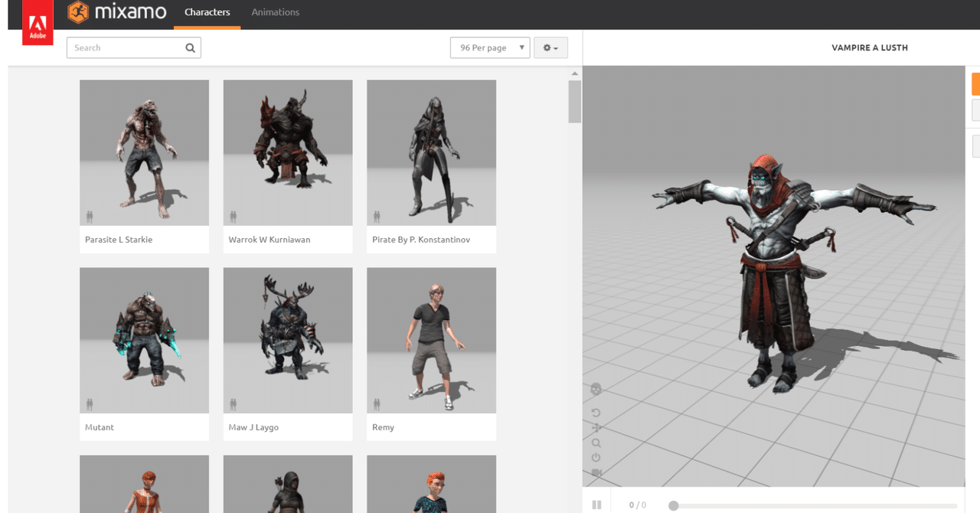Image resolution: width=980 pixels, height=513 pixels.
Task: Pause the animation playback
Action: 596,505
